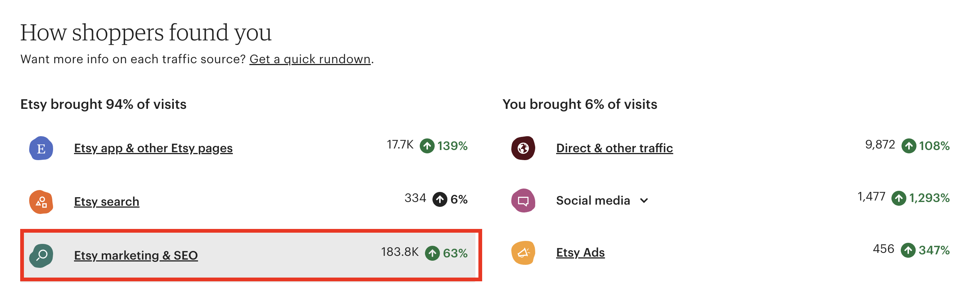Open Etsy marketing & SEO link
Image resolution: width=980 pixels, height=303 pixels.
tap(136, 255)
